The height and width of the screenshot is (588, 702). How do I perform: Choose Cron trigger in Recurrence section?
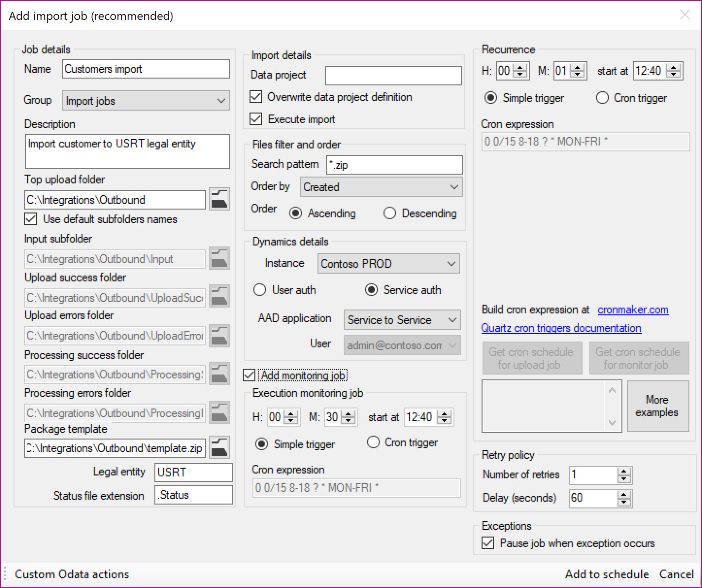tap(602, 98)
